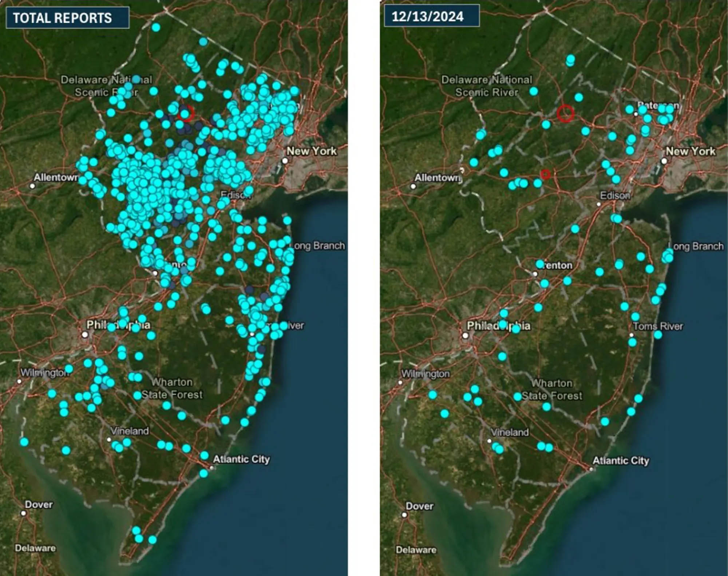Click the Edison label on right map

615,196
